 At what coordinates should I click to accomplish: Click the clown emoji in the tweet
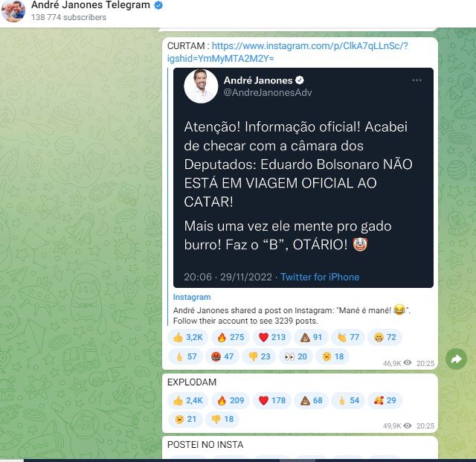click(360, 244)
